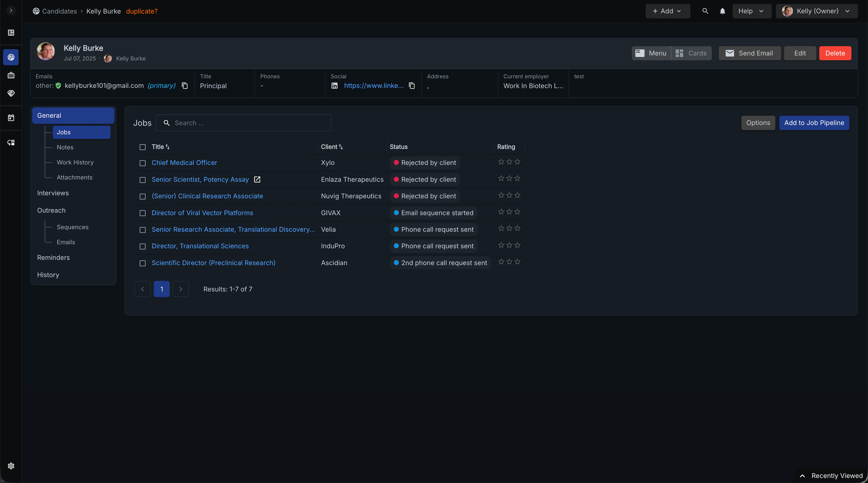The image size is (868, 483).
Task: Open external link for Senior Scientist, Potency Assay
Action: click(x=257, y=179)
